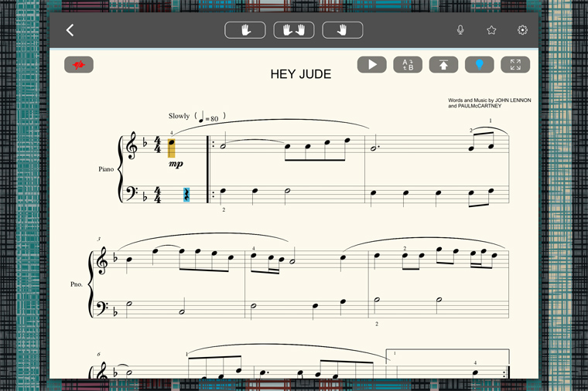This screenshot has height=391, width=588.
Task: Click the Piano instrument label
Action: (x=106, y=169)
